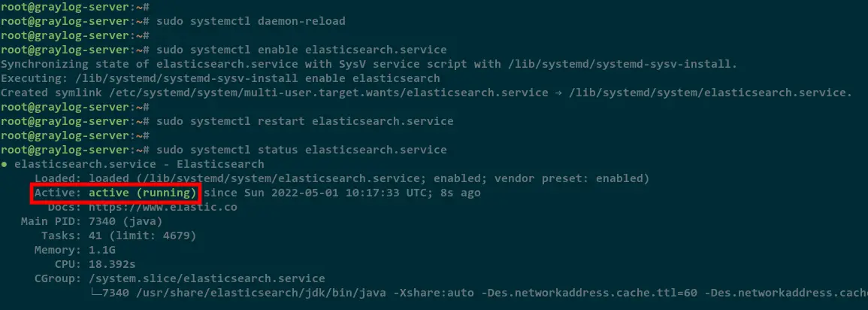Click the highlighted 'active (running)' status text
Image resolution: width=868 pixels, height=310 pixels.
pyautogui.click(x=142, y=193)
